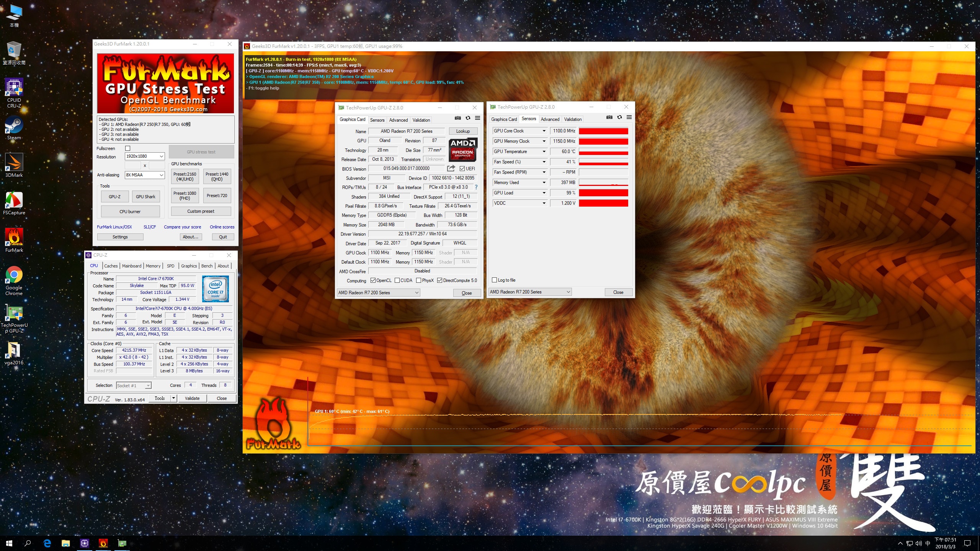Open the Action Center notification icon
The image size is (980, 551).
click(x=967, y=543)
